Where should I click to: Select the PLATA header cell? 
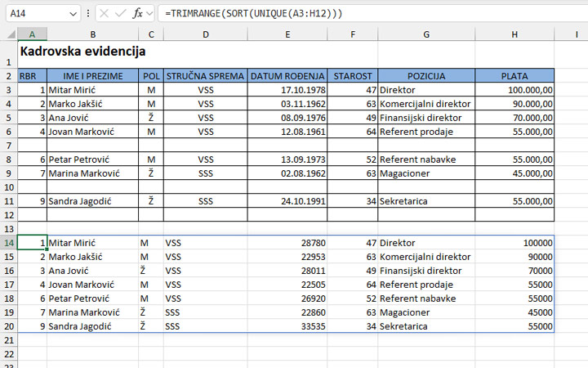[x=514, y=76]
